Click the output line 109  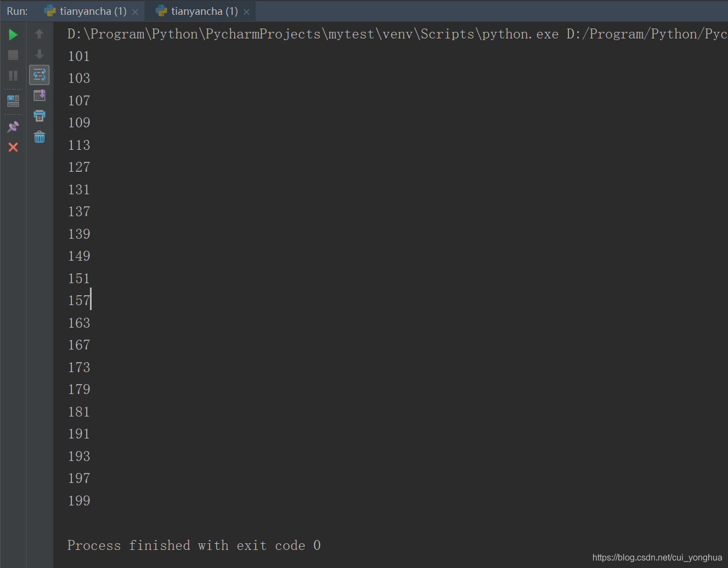(79, 123)
